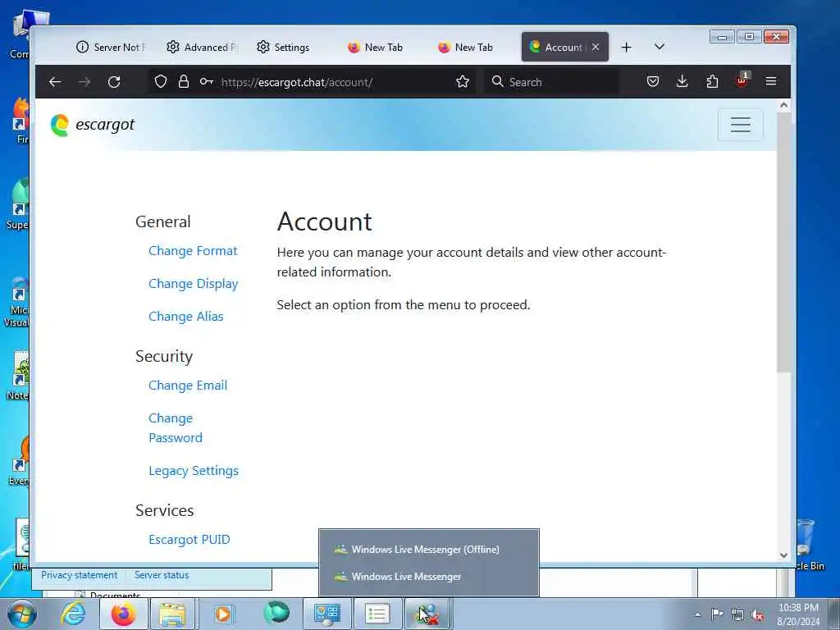
Task: Click the key saved-password icon in address bar
Action: [206, 81]
